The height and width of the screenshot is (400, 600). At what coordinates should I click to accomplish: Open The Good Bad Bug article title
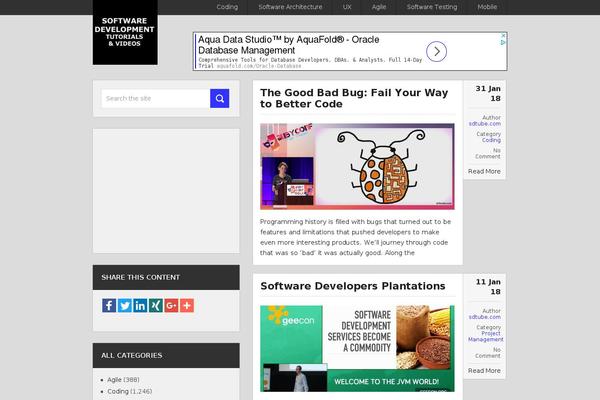point(354,98)
